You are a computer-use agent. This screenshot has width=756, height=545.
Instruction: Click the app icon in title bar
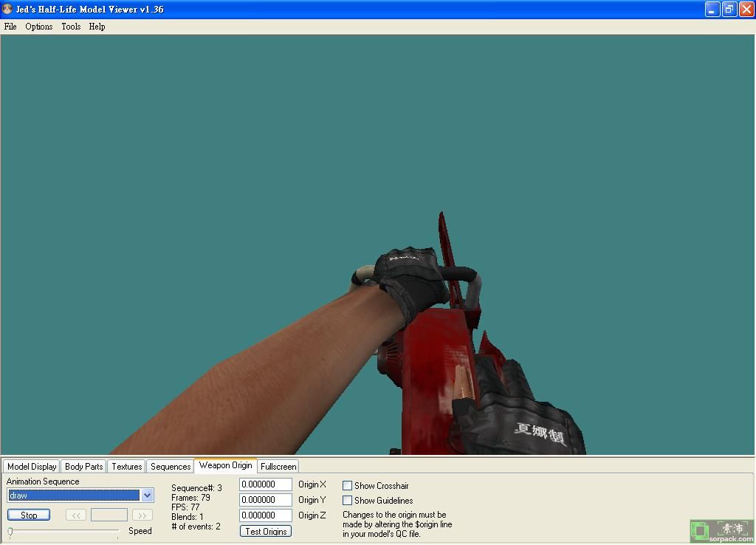[7, 10]
